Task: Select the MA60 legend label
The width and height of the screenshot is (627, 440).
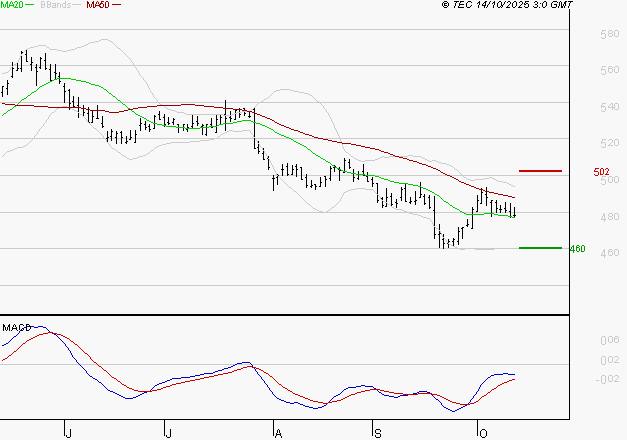Action: point(98,5)
